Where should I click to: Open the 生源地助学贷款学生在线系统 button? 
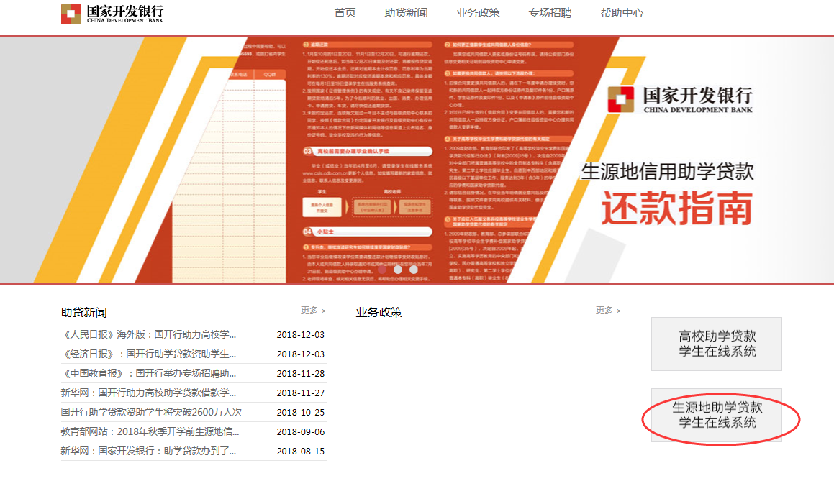[717, 415]
